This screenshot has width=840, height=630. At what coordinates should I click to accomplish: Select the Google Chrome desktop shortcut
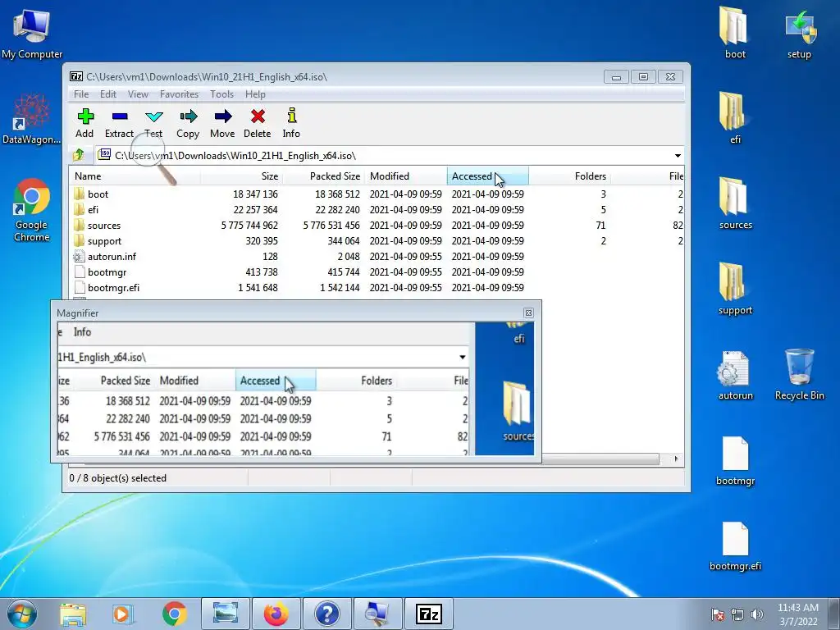click(32, 210)
